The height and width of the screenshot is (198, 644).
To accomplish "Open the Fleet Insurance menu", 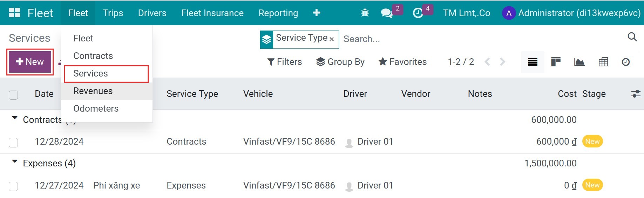I will (212, 13).
